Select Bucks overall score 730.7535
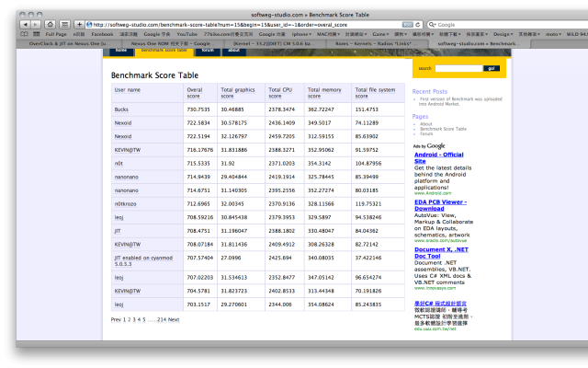 click(198, 109)
